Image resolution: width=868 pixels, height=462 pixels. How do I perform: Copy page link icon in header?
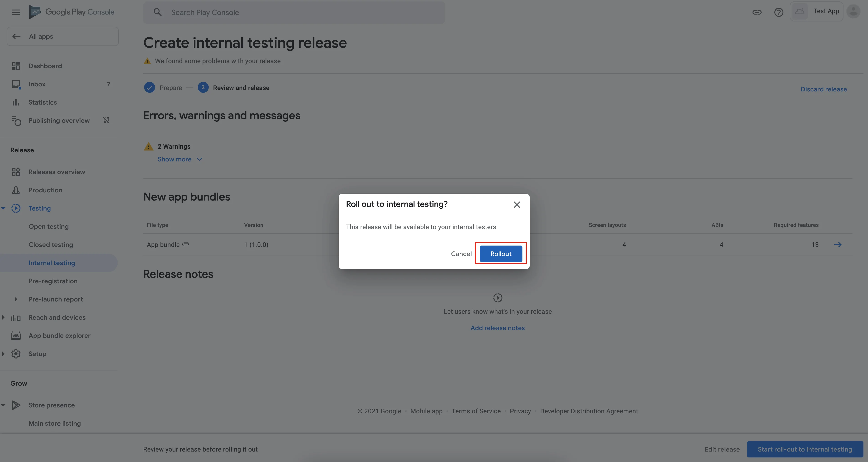pyautogui.click(x=757, y=12)
